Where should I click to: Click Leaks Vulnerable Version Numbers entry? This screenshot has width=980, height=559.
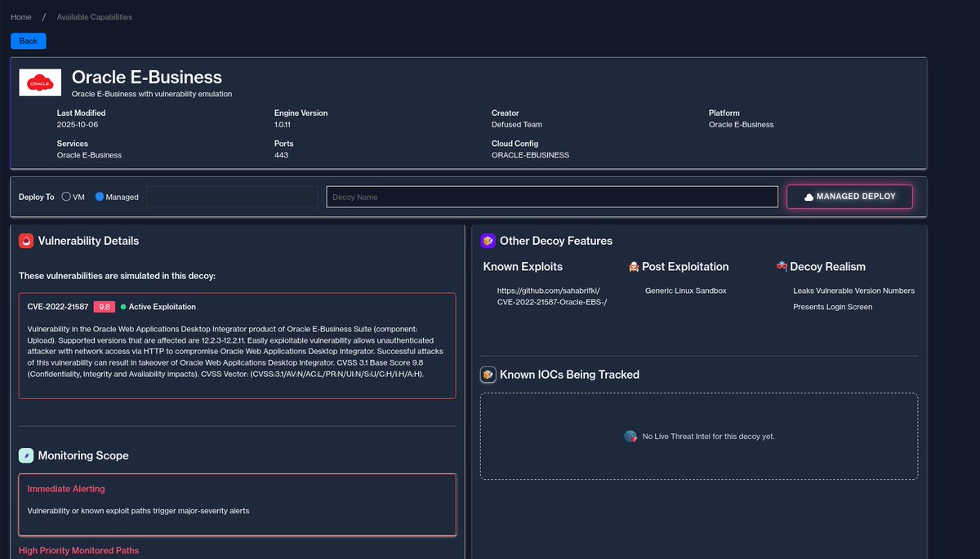point(853,291)
